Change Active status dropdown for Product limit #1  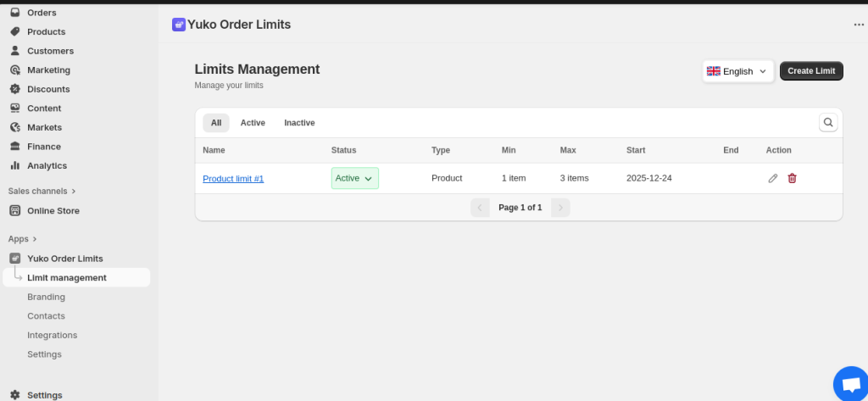click(355, 178)
